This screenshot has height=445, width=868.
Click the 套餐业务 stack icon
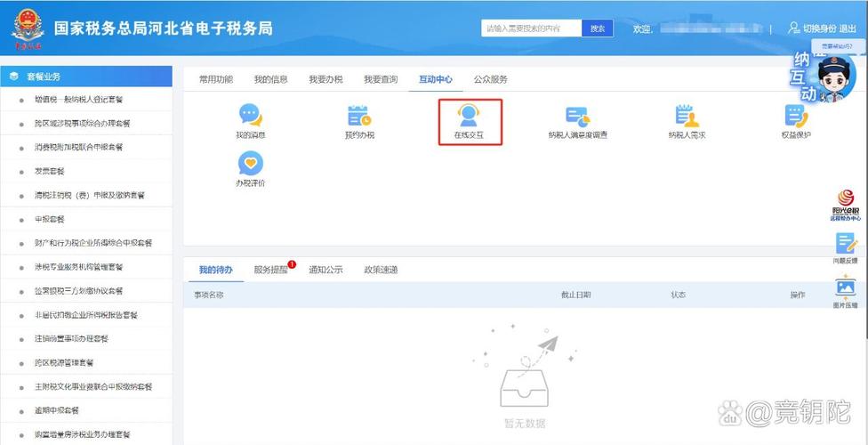coord(14,77)
